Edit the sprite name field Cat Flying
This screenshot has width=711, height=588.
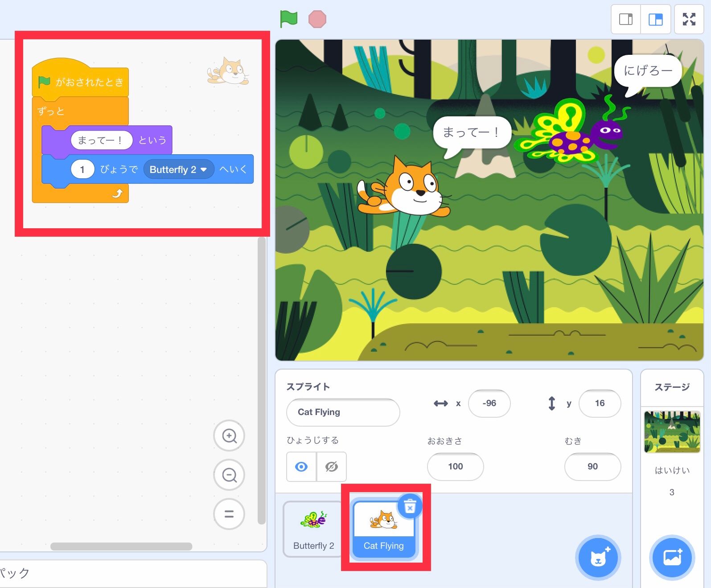click(x=343, y=412)
